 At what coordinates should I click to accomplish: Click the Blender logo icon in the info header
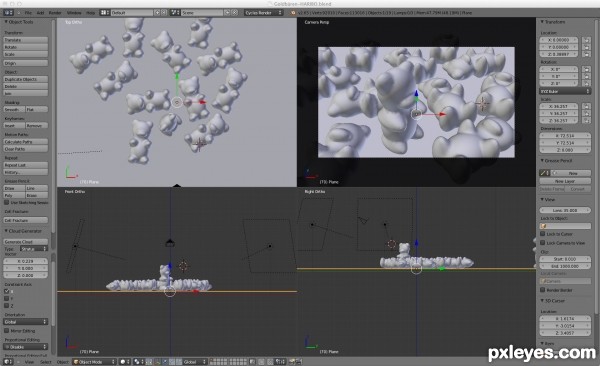293,13
